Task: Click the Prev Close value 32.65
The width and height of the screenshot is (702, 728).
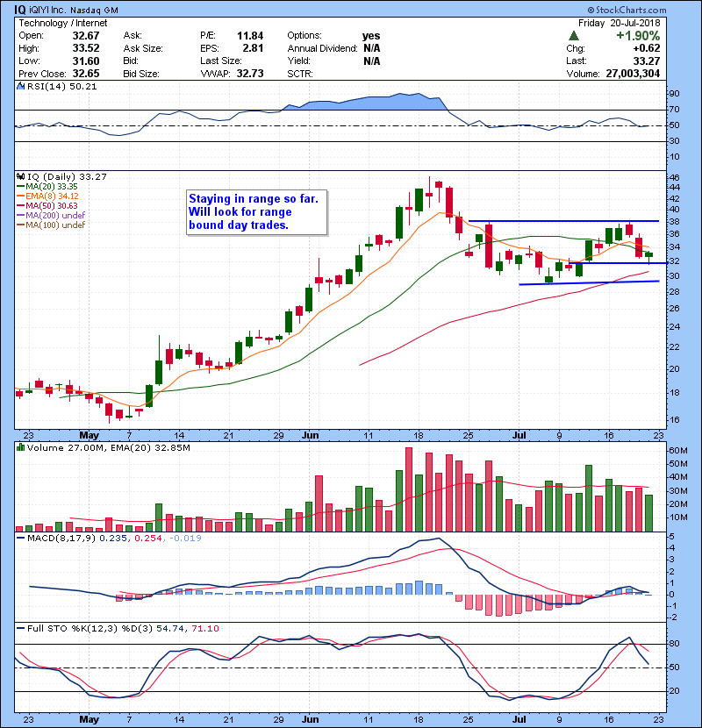Action: [x=86, y=74]
